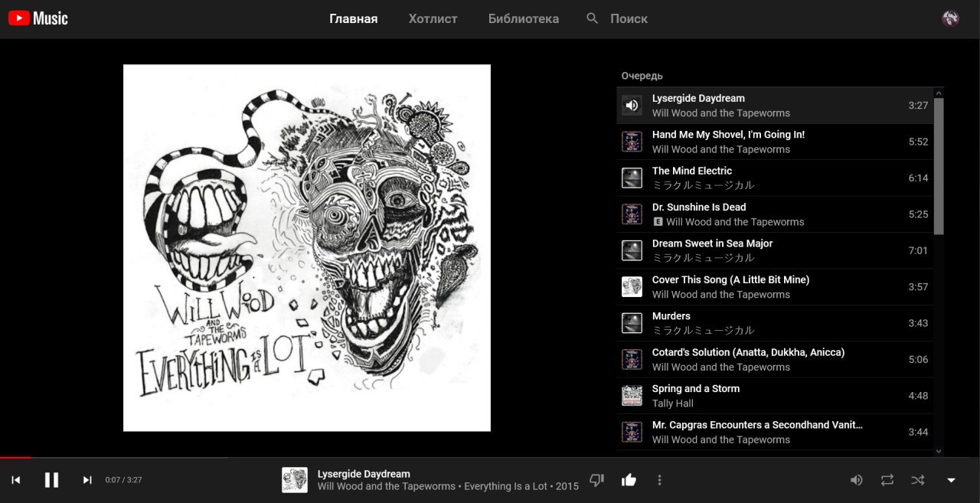The width and height of the screenshot is (980, 503).
Task: Skip to the next track
Action: pos(87,480)
